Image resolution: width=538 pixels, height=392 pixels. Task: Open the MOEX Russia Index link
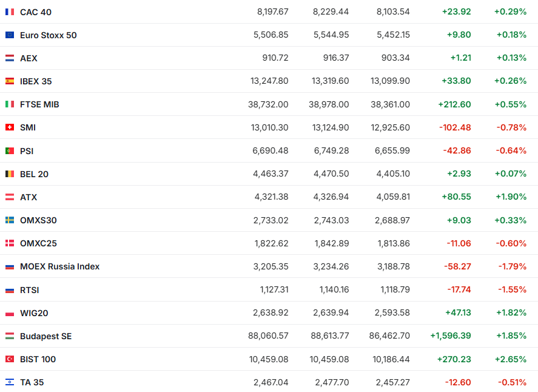pyautogui.click(x=59, y=266)
